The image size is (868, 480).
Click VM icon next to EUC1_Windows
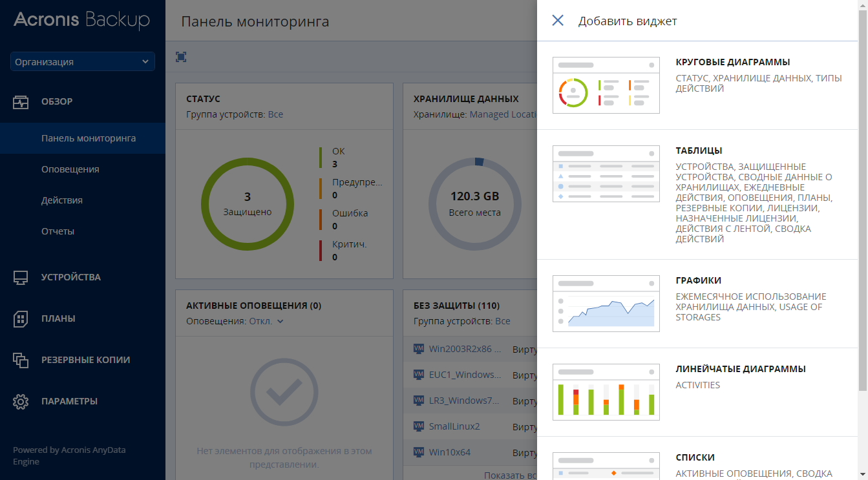pos(418,375)
